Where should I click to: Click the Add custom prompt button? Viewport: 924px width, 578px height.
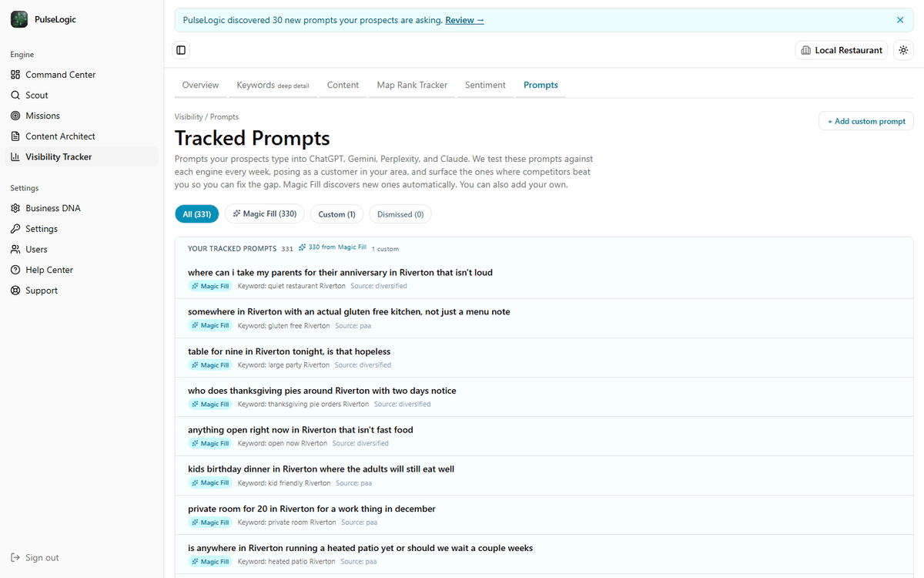(x=866, y=121)
